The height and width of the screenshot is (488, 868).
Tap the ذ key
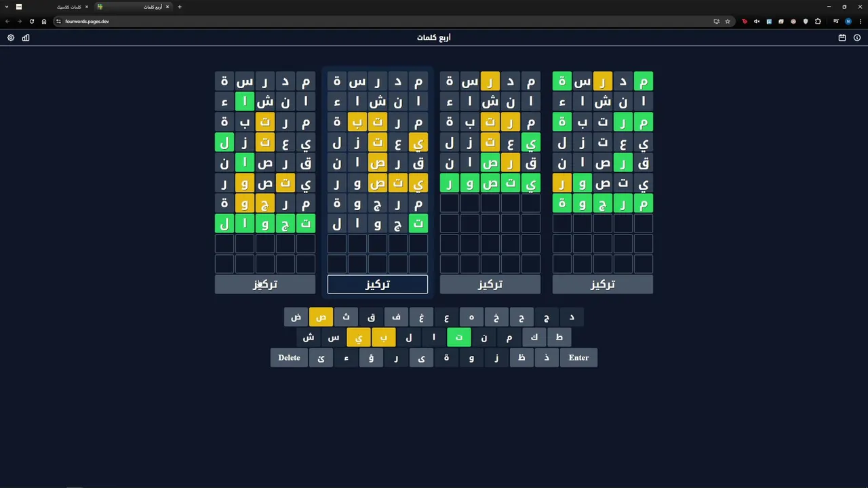pos(547,358)
